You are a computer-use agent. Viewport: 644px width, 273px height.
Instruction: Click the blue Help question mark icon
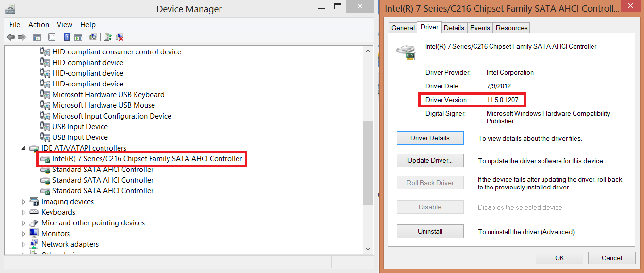pyautogui.click(x=67, y=37)
